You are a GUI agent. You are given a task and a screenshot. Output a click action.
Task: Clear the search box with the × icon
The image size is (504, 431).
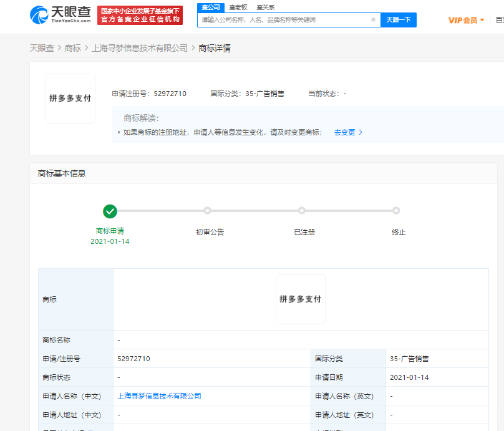pos(373,19)
